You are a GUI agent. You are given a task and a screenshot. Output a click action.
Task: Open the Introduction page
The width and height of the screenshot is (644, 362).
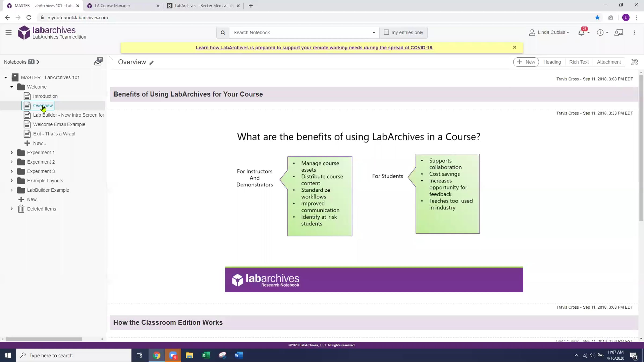[45, 96]
